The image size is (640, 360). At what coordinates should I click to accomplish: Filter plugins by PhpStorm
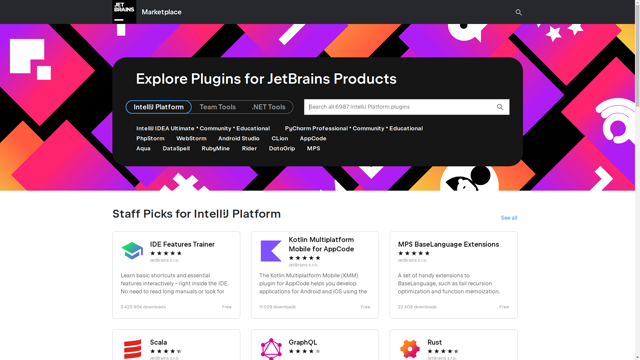(x=150, y=138)
